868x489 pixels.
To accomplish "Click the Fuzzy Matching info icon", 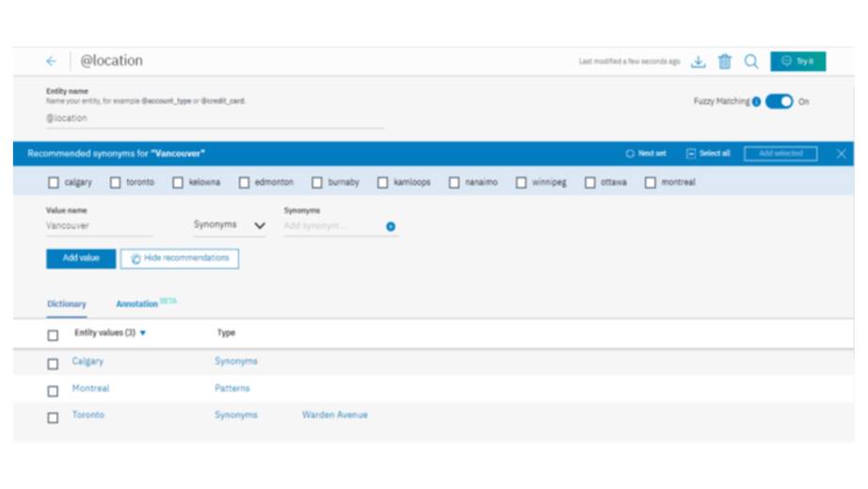I will (x=757, y=102).
